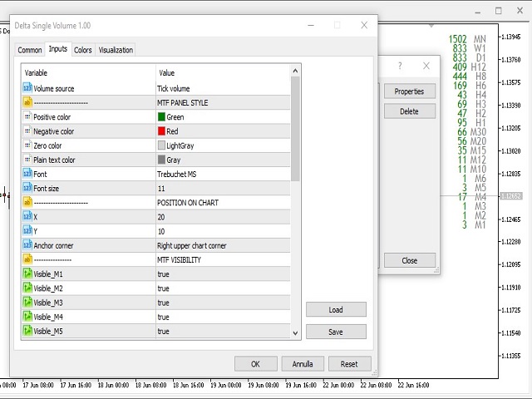Select the LightGray zero color swatch

pos(161,145)
